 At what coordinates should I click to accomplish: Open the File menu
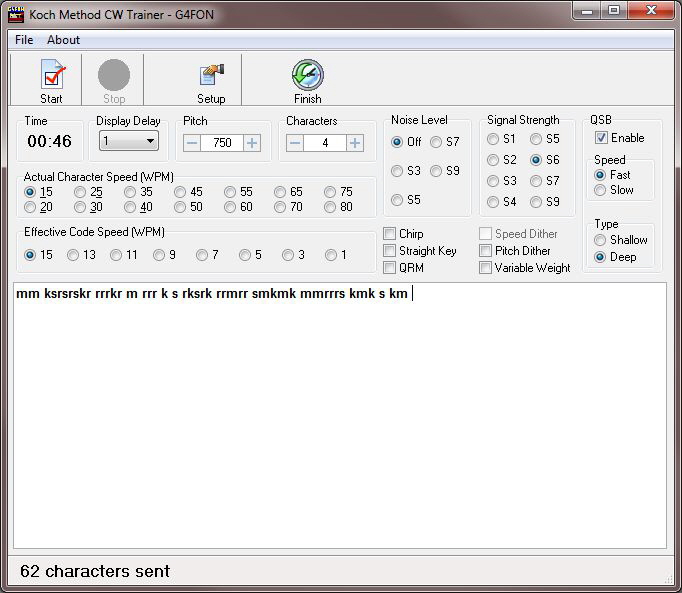click(x=24, y=40)
